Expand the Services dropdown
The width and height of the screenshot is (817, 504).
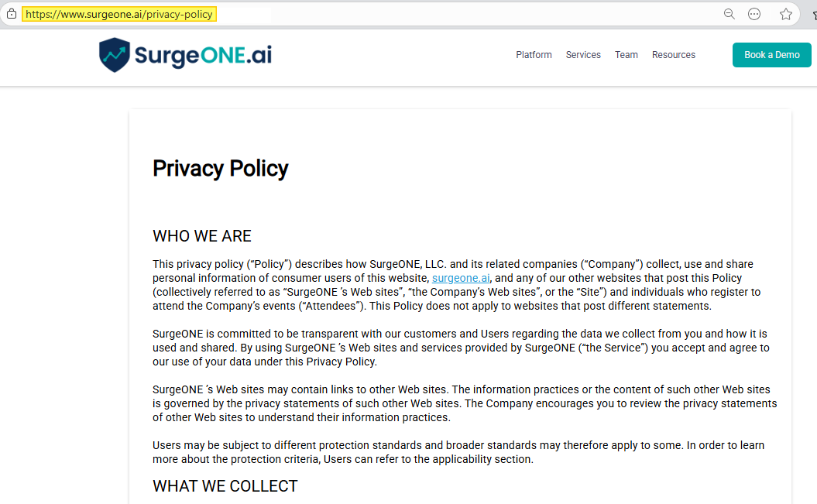583,54
